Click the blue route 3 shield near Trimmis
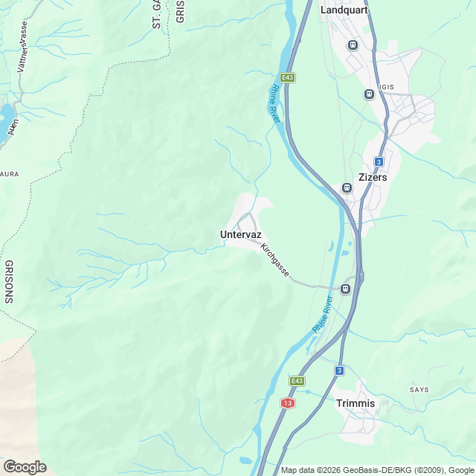 point(339,370)
